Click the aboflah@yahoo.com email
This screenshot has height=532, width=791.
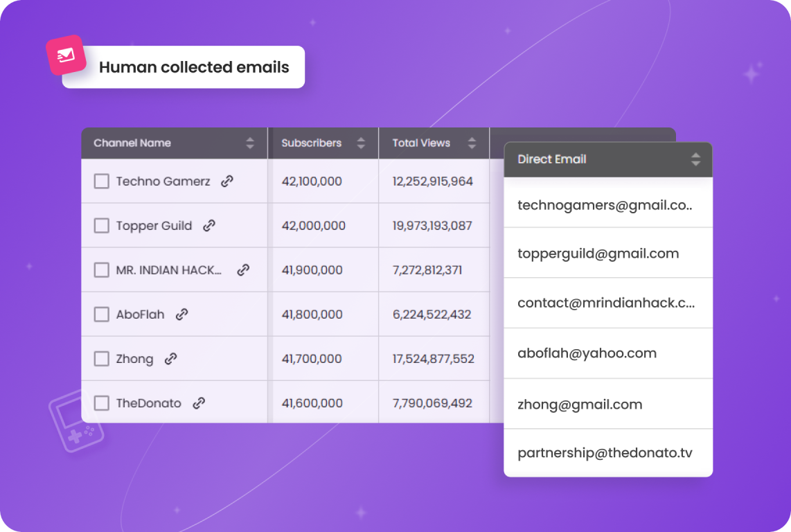[587, 353]
